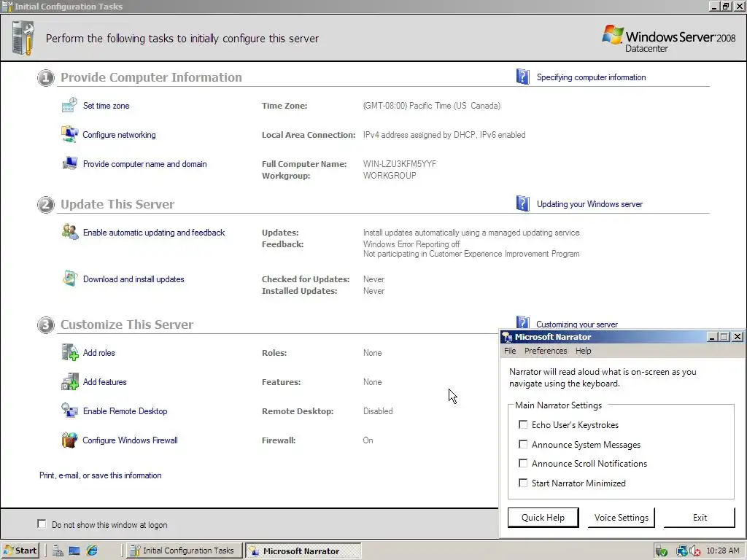Screen dimensions: 747x560
Task: Click the Remote Desktop Disabled status text
Action: pos(378,411)
